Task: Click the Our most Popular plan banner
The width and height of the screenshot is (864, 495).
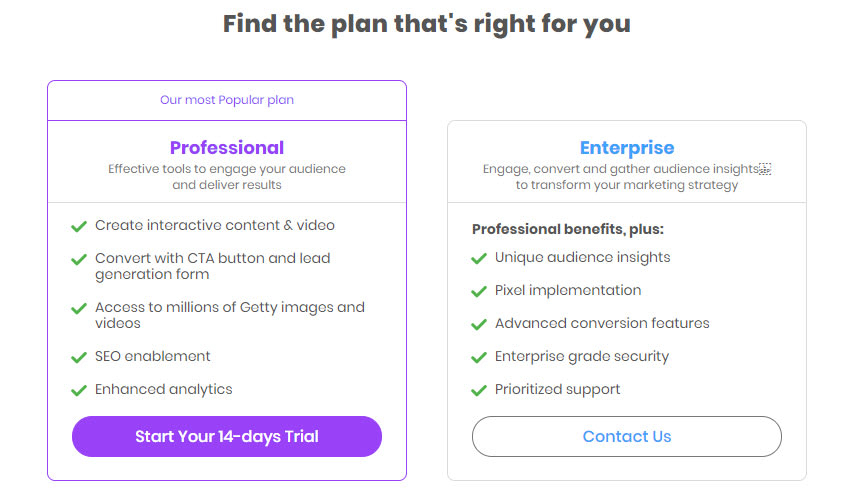Action: (227, 100)
